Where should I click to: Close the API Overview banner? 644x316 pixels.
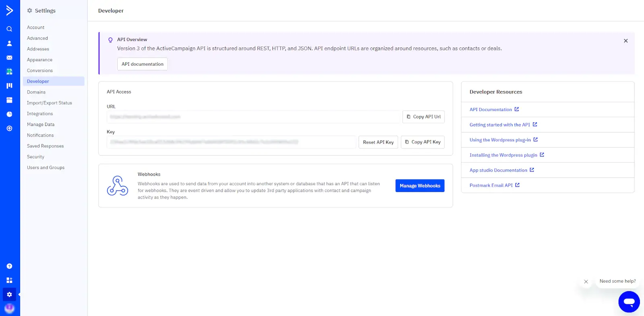[x=625, y=41]
